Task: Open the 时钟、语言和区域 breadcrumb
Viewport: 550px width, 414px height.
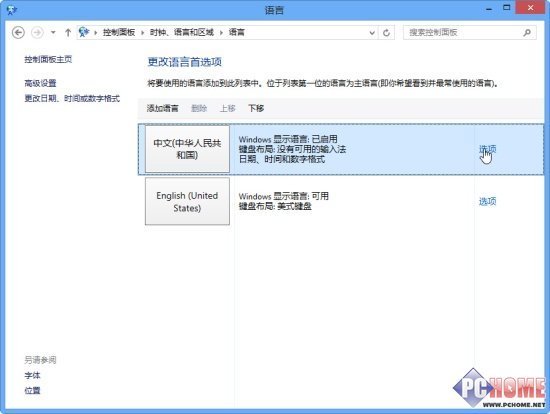Action: [x=182, y=32]
